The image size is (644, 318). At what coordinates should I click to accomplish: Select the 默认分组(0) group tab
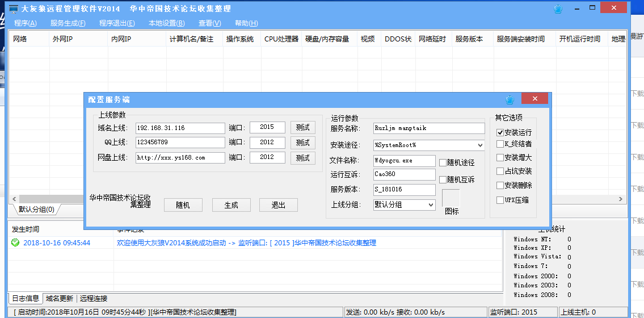[x=36, y=209]
